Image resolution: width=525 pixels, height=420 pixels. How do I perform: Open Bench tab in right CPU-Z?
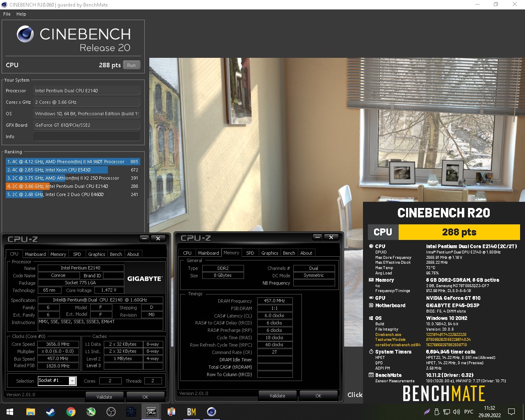point(289,253)
